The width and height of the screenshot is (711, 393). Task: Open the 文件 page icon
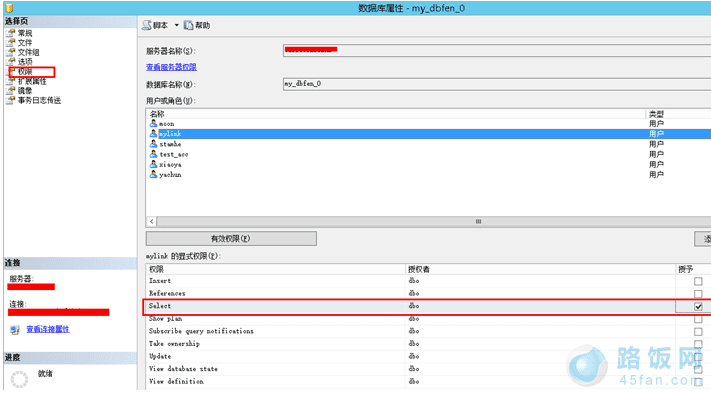click(10, 43)
